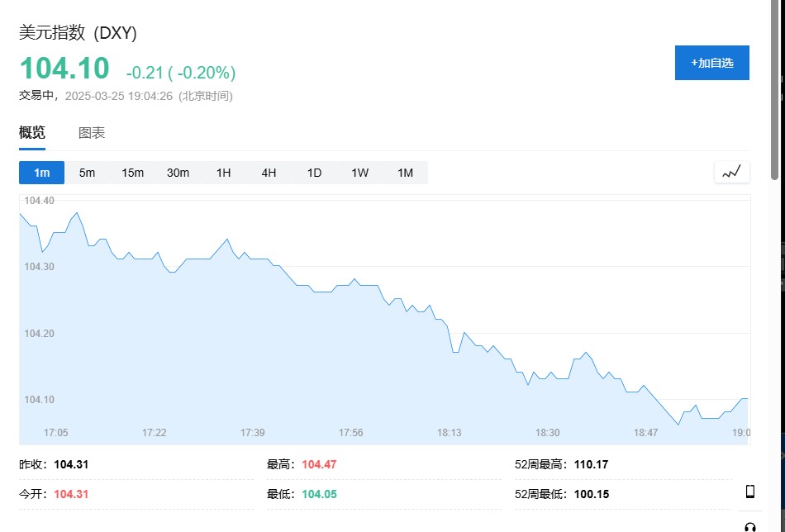Click the page vertical scrollbar thumb

774,90
